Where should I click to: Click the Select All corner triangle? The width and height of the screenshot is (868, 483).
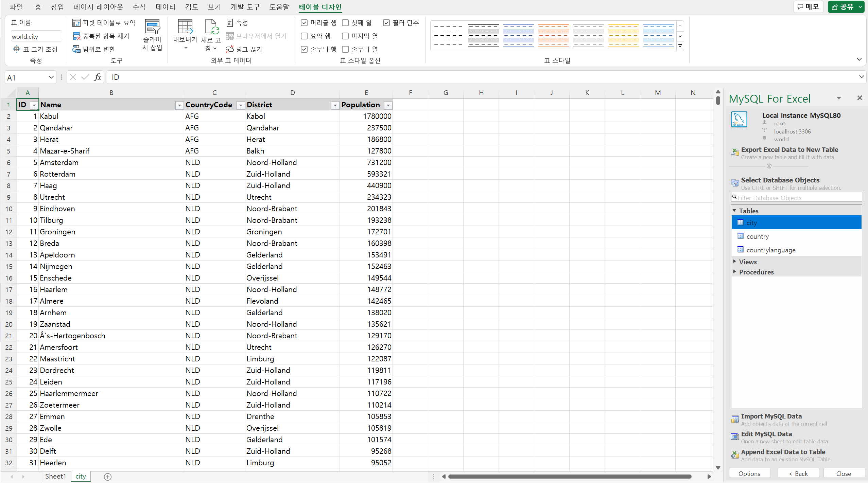11,93
